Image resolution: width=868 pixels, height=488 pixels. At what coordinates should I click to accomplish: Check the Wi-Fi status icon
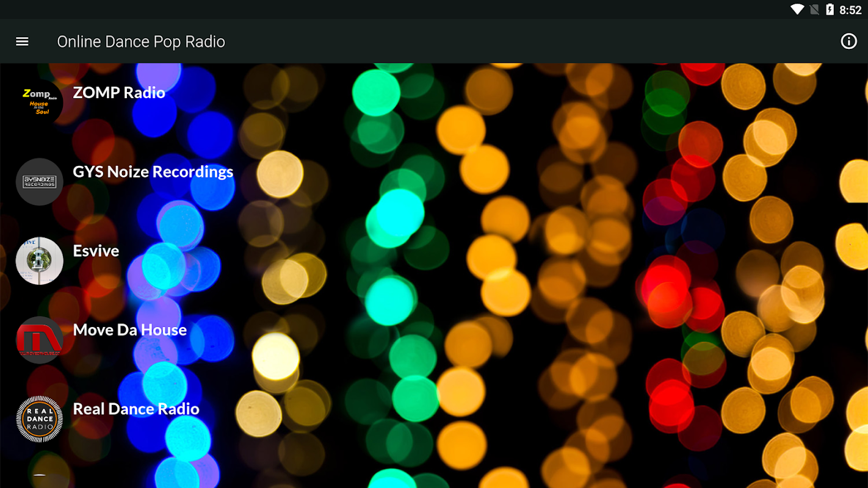(x=797, y=9)
